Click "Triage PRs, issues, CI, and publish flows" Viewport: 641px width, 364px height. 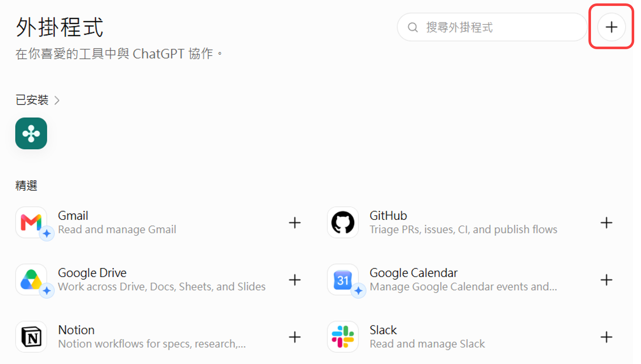pyautogui.click(x=463, y=230)
